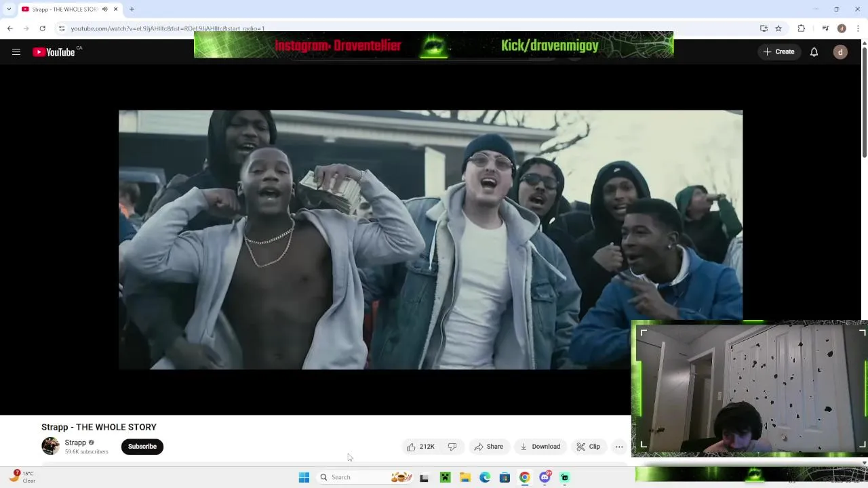868x488 pixels.
Task: Mute tab via speaker icon on tab
Action: tap(104, 9)
